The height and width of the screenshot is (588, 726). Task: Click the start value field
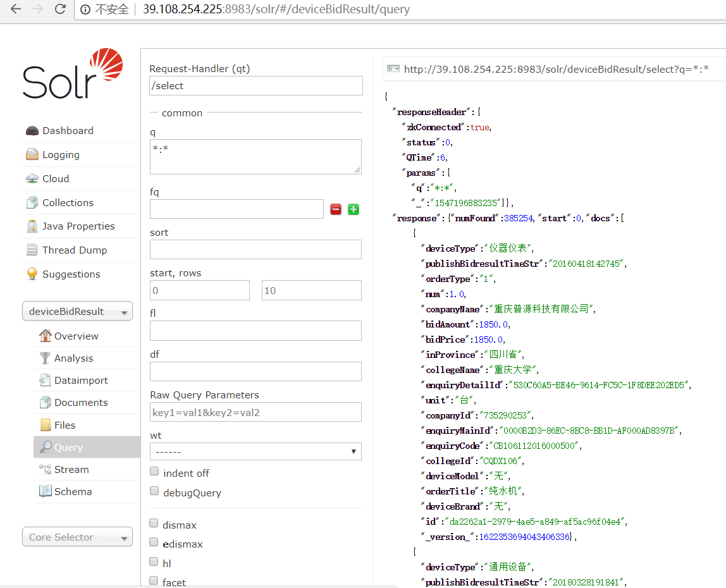pos(200,290)
